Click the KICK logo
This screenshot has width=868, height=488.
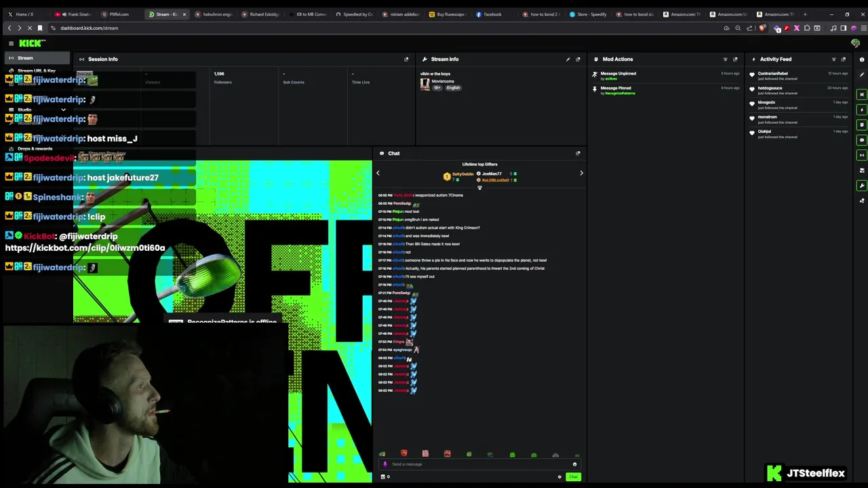(32, 43)
